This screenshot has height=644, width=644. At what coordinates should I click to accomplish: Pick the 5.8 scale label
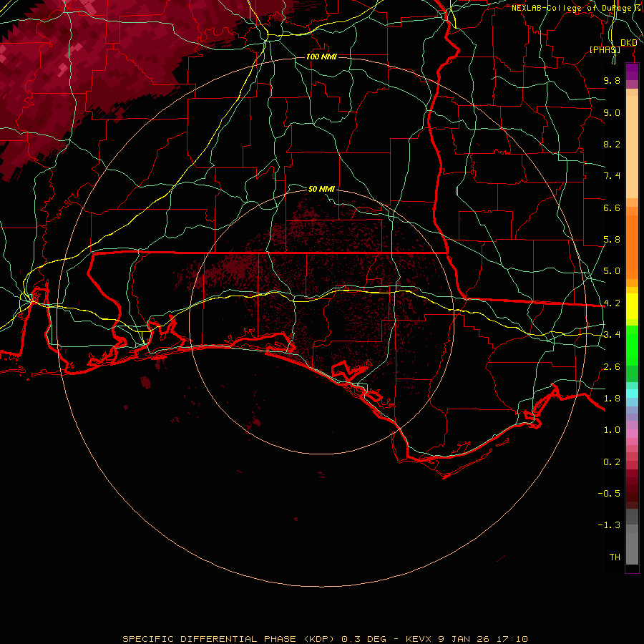612,240
